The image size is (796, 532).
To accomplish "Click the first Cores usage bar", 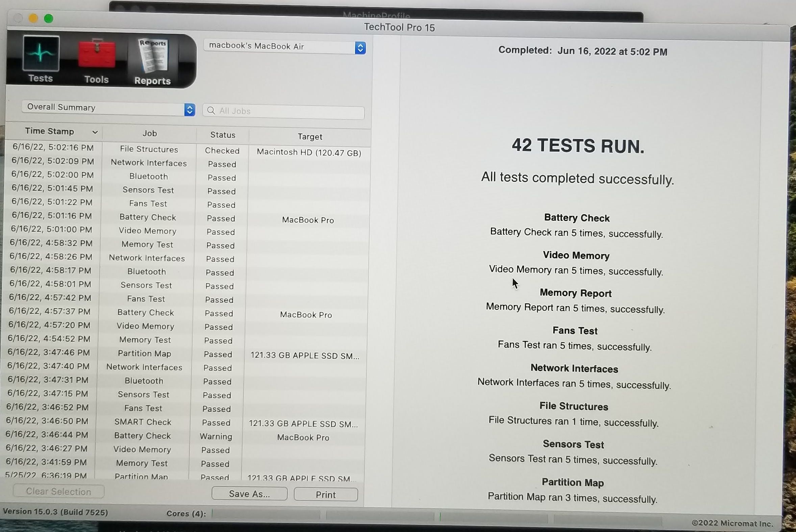I will 266,515.
